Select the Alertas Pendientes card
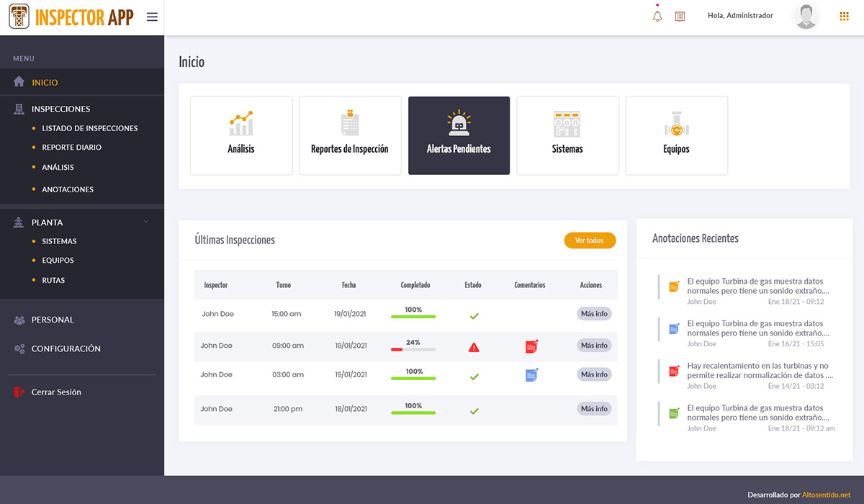 (x=459, y=135)
